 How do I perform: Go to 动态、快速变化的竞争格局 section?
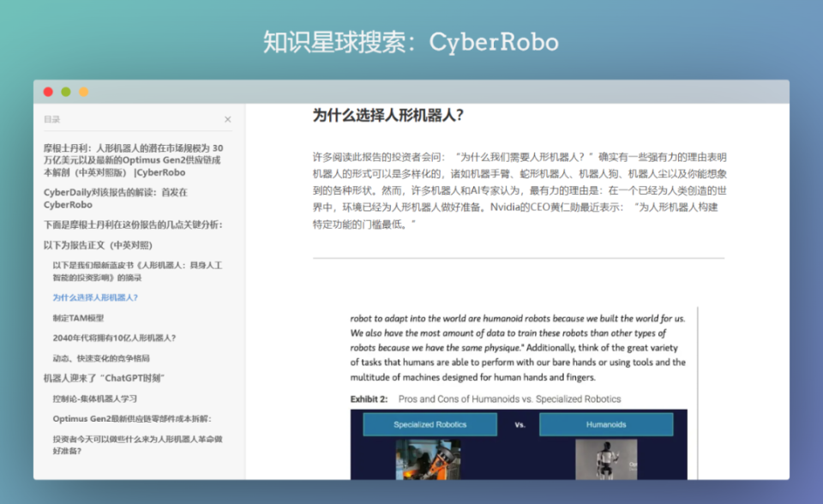pos(101,358)
